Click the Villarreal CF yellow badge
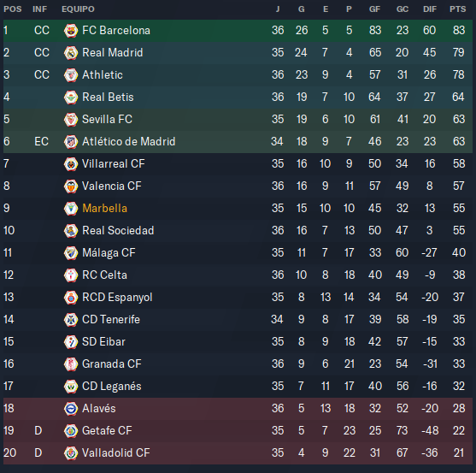 (71, 163)
